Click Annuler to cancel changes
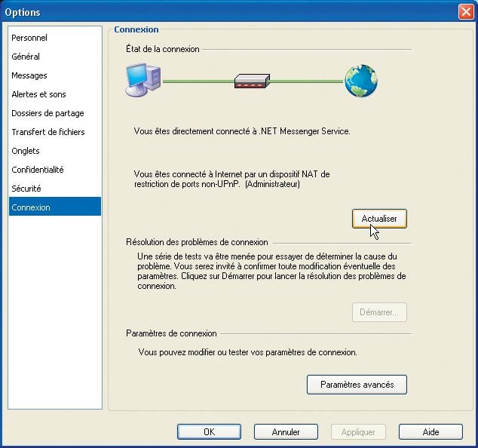 click(286, 432)
